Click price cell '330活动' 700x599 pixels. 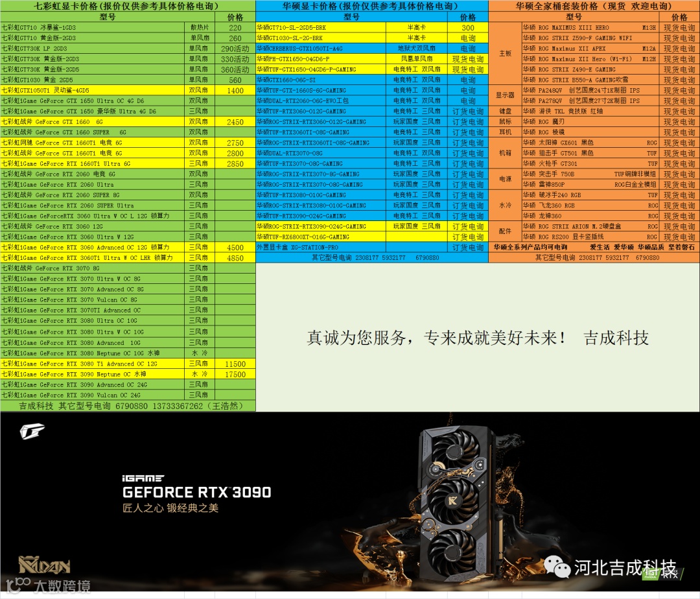(235, 59)
